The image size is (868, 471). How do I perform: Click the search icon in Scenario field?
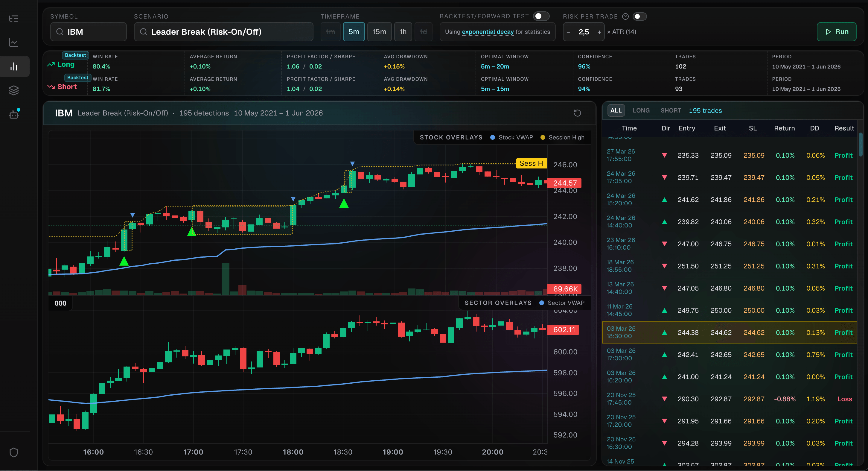pyautogui.click(x=143, y=32)
